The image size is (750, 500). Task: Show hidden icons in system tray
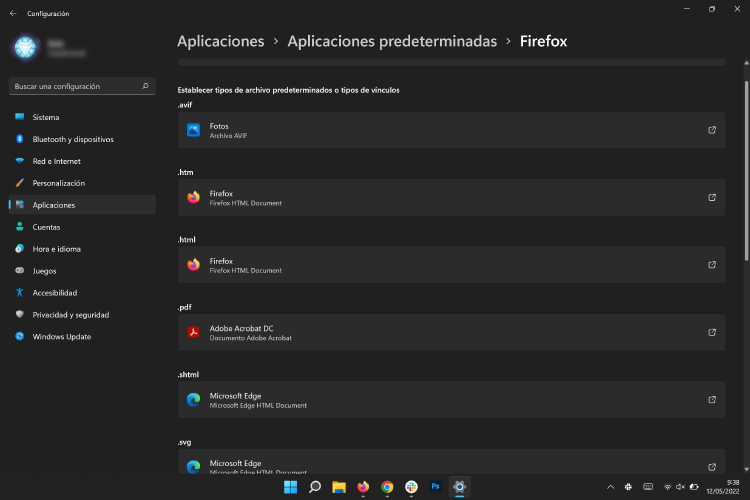click(x=611, y=487)
